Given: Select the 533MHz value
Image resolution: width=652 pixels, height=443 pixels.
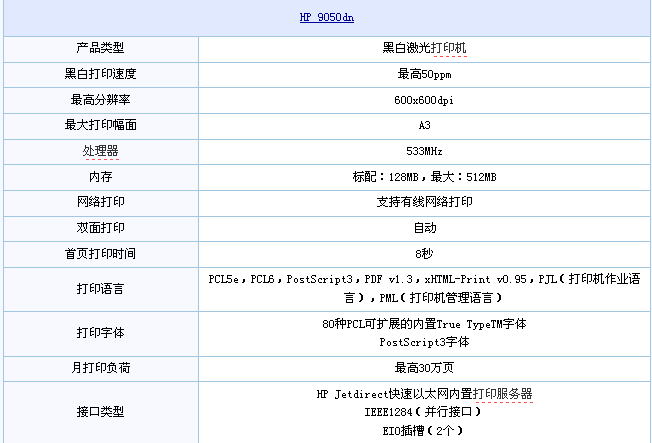Looking at the screenshot, I should coord(424,151).
